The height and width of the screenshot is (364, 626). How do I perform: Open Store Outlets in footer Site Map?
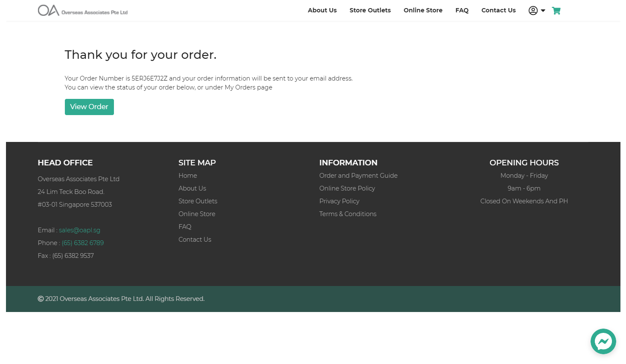pos(198,201)
